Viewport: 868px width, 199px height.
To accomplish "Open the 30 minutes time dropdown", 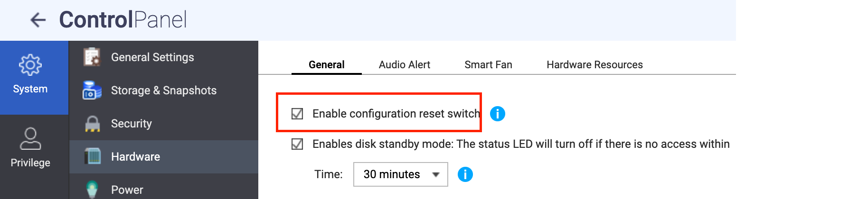I will click(x=400, y=174).
